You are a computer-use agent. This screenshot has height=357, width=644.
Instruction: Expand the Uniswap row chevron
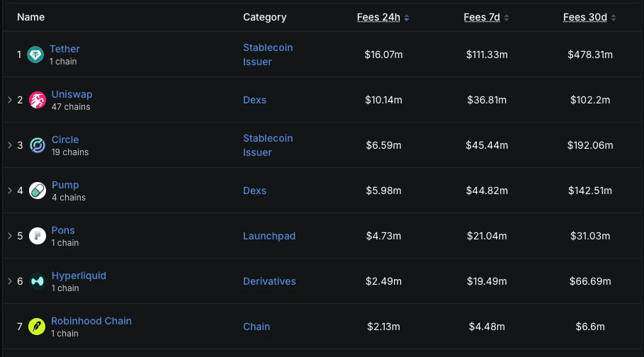[x=10, y=100]
